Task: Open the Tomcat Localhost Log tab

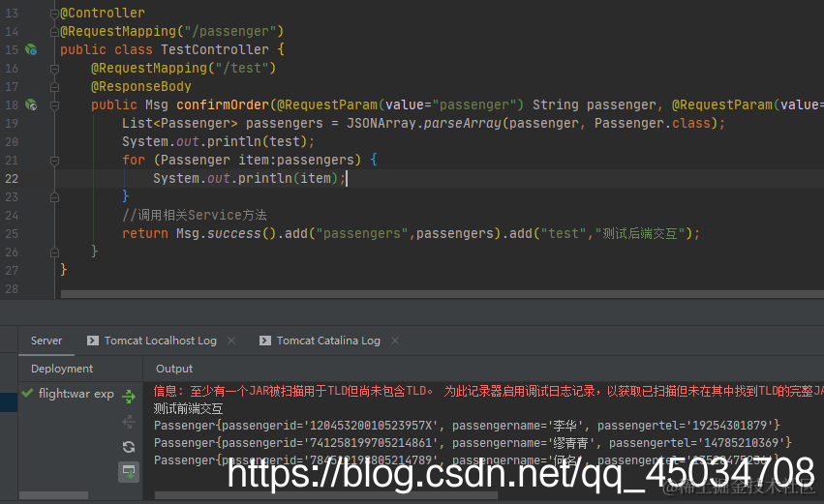Action: tap(161, 341)
